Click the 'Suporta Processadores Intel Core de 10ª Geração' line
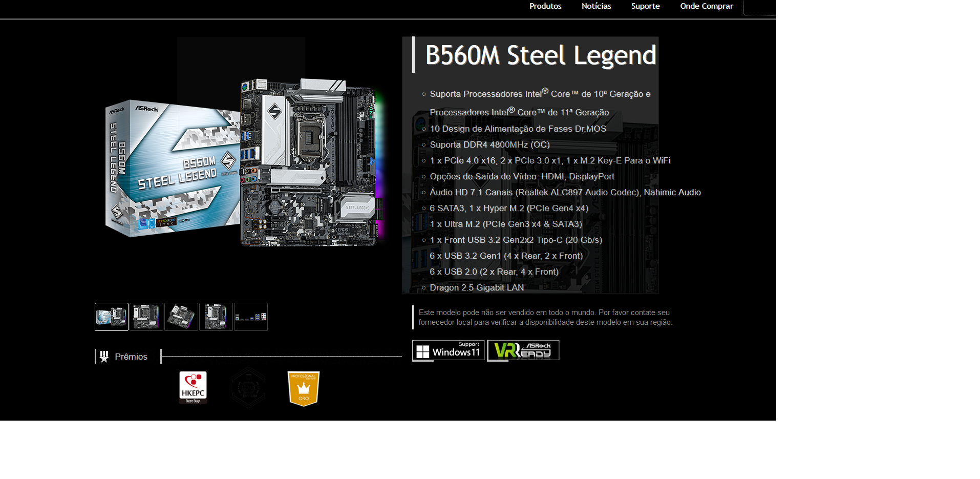980x479 pixels. pyautogui.click(x=540, y=102)
